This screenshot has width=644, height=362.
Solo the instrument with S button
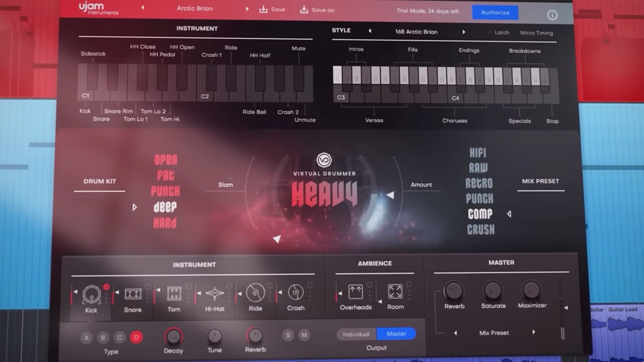pos(288,335)
